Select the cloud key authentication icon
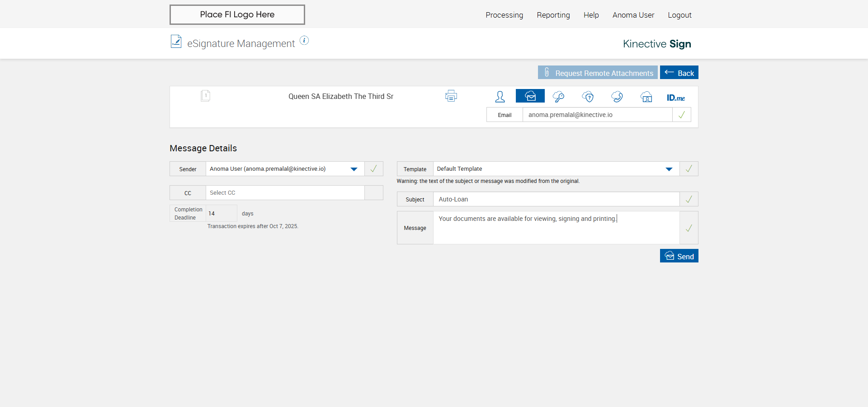868x407 pixels. [558, 96]
